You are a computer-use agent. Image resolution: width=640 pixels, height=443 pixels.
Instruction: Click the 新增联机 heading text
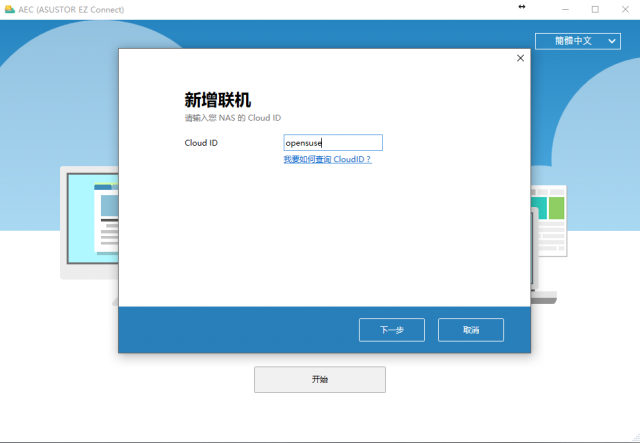[218, 100]
